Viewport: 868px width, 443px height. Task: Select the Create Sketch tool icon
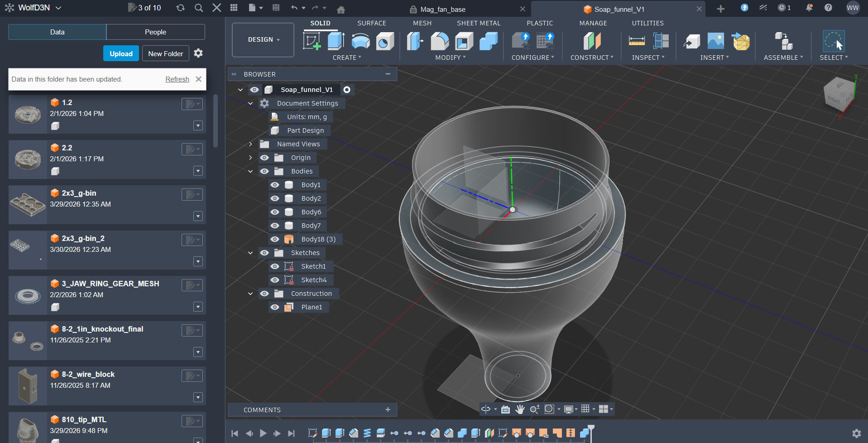point(312,41)
